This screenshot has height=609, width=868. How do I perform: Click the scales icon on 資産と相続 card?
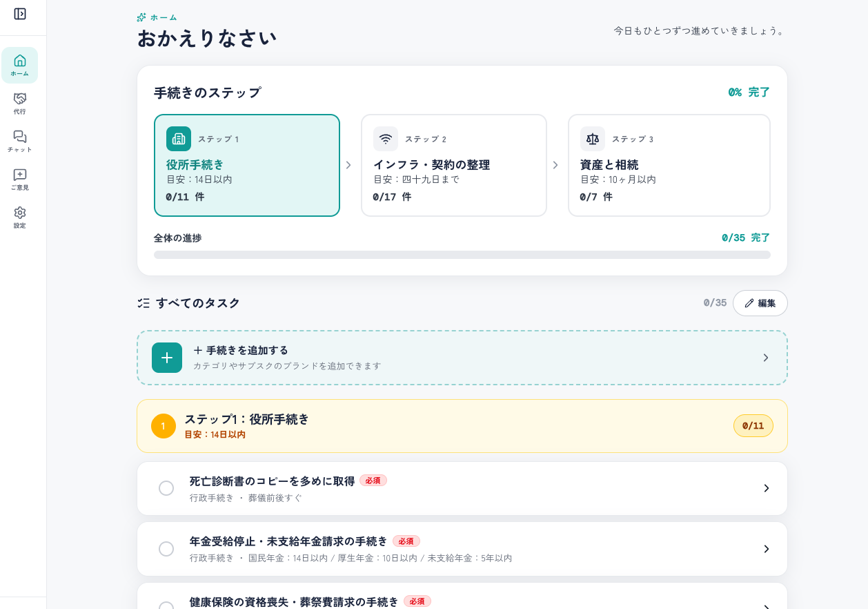coord(593,139)
